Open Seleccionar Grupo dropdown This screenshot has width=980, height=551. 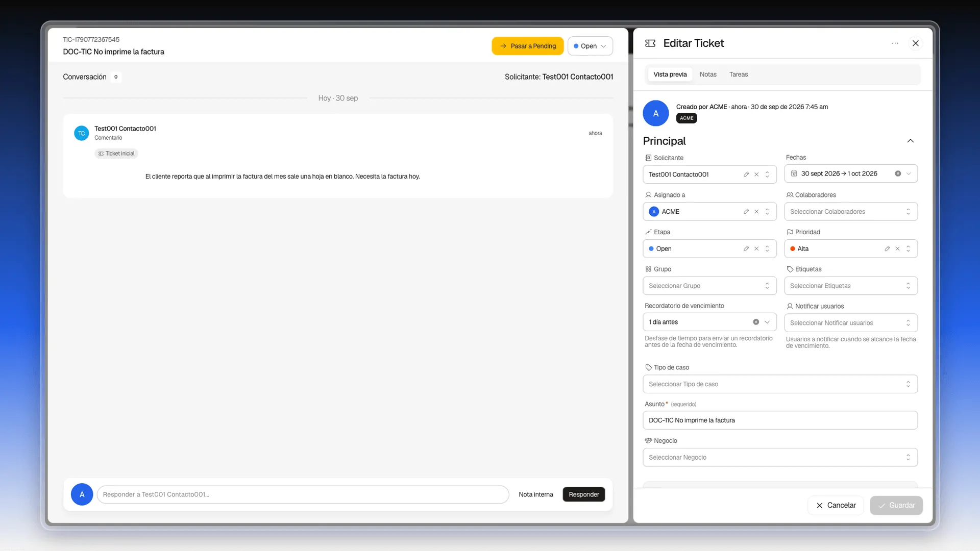point(709,286)
